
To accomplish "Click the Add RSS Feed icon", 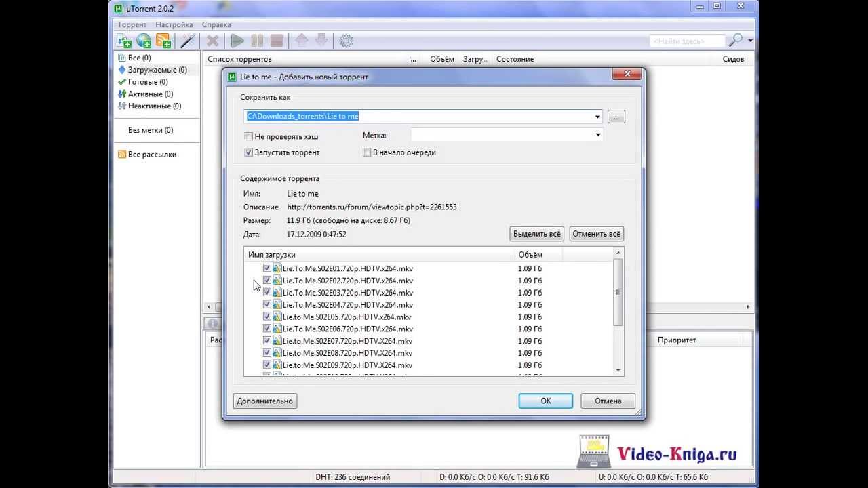I will 163,41.
